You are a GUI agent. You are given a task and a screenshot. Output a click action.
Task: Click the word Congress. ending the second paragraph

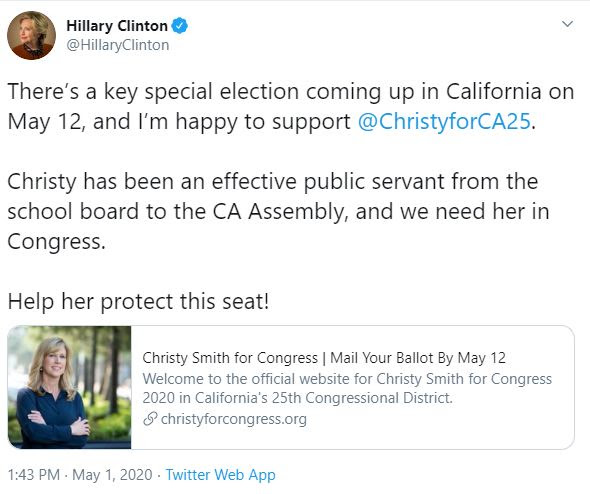pos(56,242)
